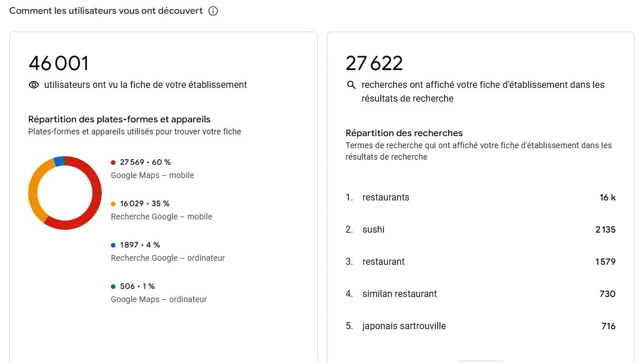Click the 27 622 searches total

tap(374, 63)
